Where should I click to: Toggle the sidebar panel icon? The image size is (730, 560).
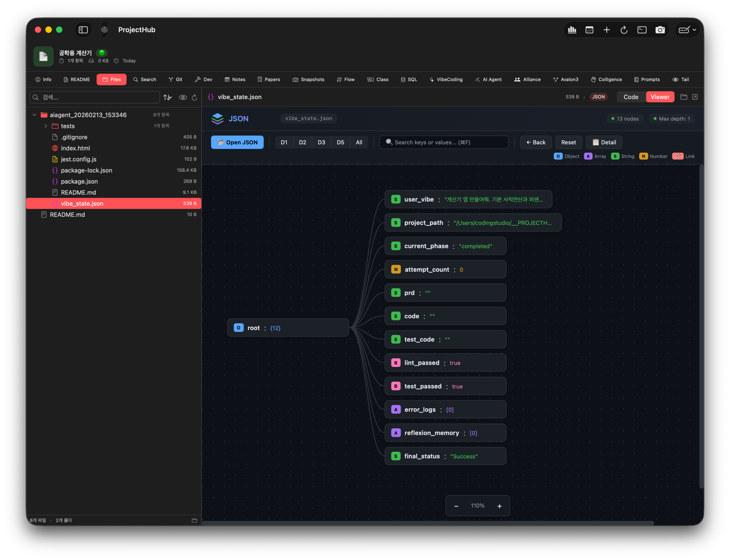[83, 30]
